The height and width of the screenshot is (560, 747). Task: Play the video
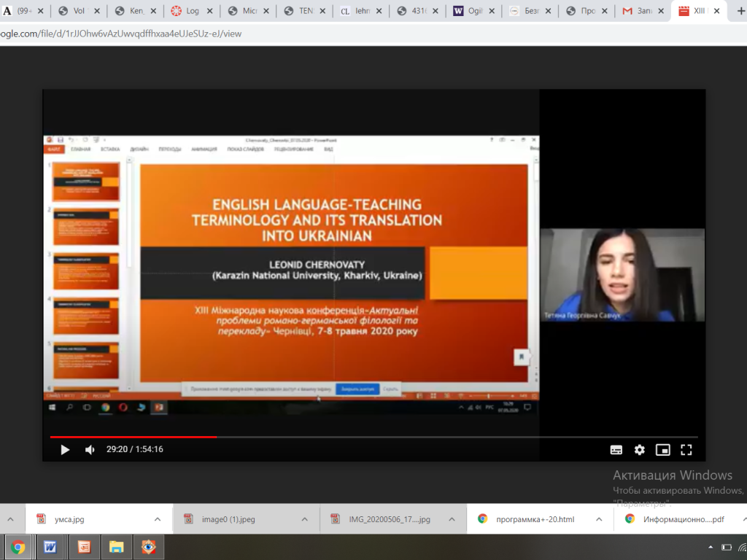(65, 449)
